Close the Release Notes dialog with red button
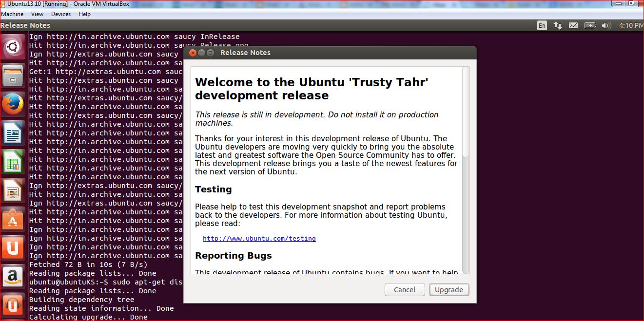The width and height of the screenshot is (644, 321). pyautogui.click(x=193, y=53)
